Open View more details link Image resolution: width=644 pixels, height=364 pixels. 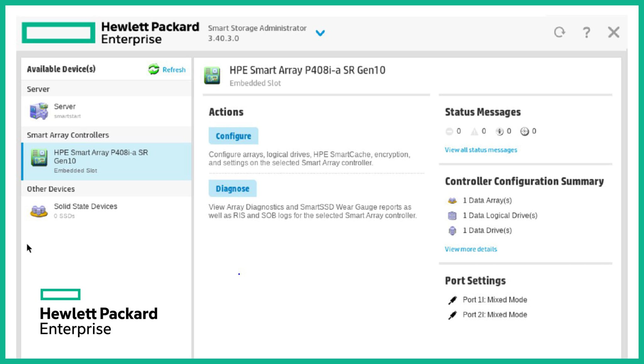coord(471,249)
